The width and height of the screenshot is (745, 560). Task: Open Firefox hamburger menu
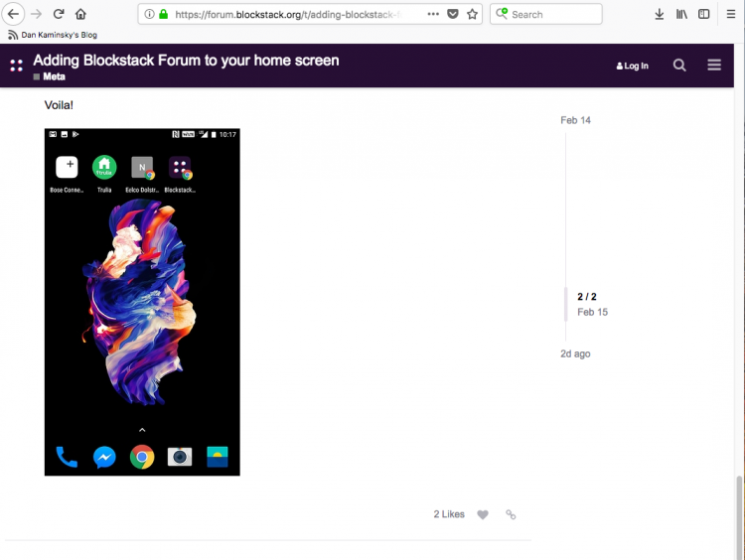point(731,14)
